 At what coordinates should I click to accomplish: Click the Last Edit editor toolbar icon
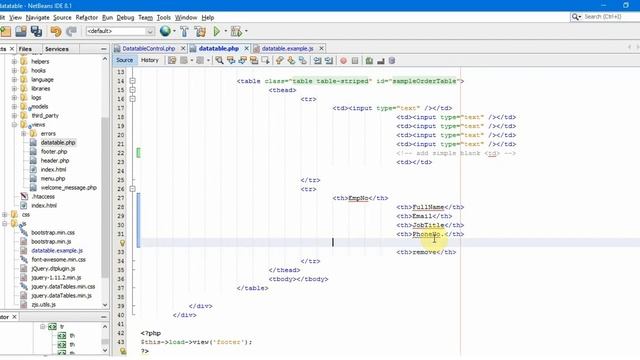(172, 60)
